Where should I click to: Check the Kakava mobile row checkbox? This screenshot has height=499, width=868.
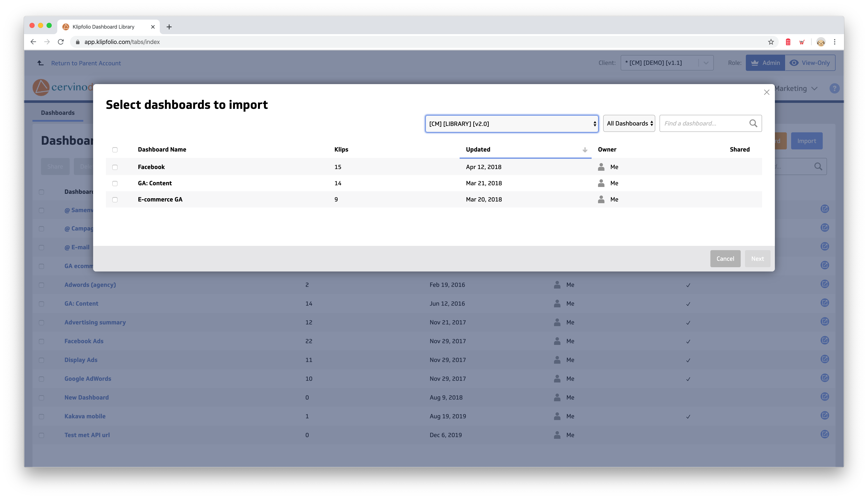tap(41, 416)
